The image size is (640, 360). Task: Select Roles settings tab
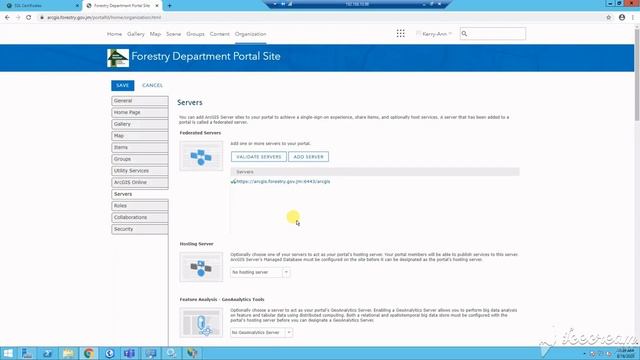(140, 206)
